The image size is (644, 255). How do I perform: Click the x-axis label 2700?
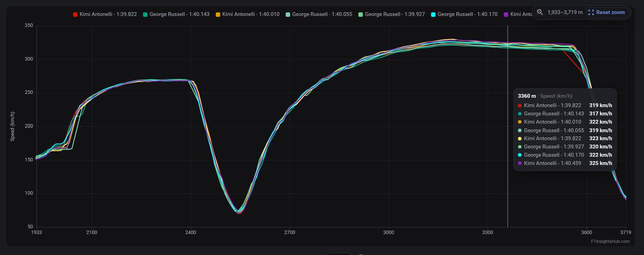tap(290, 233)
